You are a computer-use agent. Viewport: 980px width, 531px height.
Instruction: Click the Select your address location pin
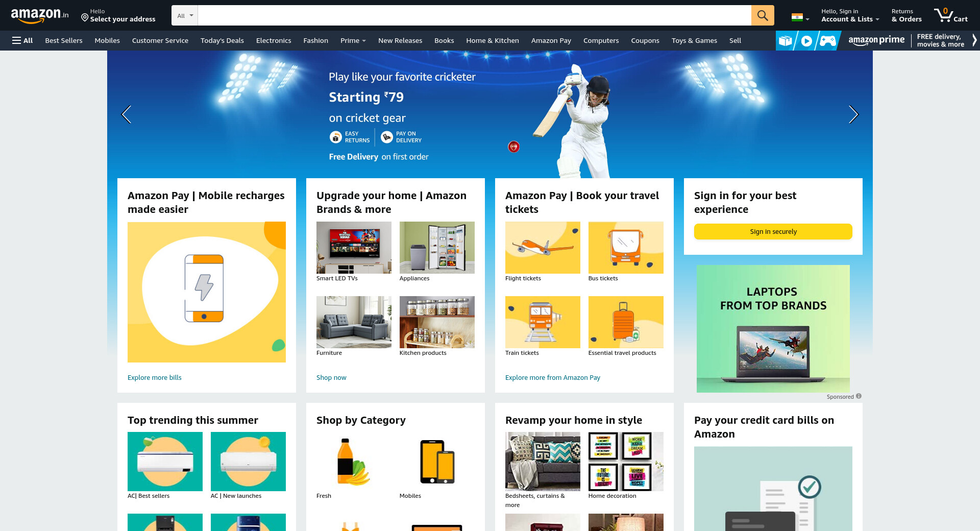click(x=85, y=18)
